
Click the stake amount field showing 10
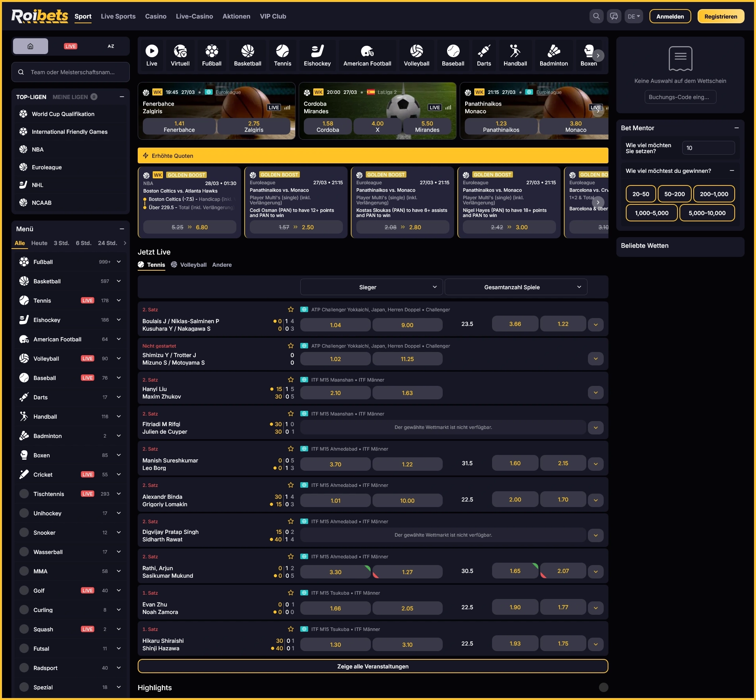pos(708,148)
